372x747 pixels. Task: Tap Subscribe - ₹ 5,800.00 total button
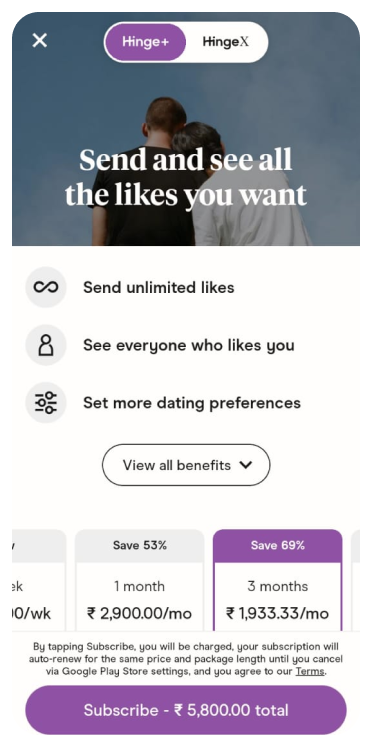pyautogui.click(x=186, y=710)
